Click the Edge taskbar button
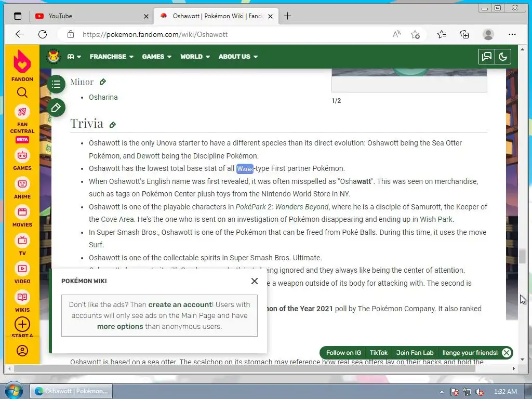This screenshot has width=532, height=399. [x=71, y=391]
